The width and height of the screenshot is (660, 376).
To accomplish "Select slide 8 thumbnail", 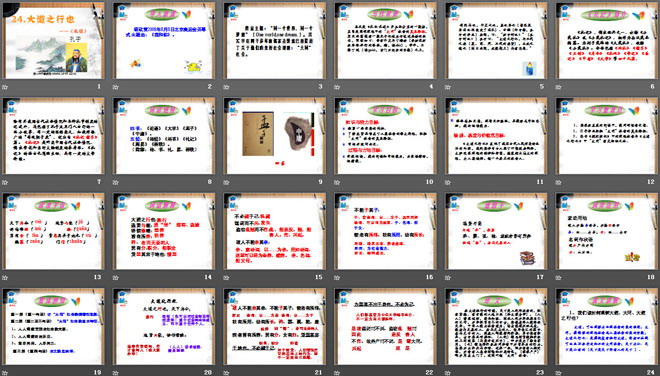I will pyautogui.click(x=164, y=136).
